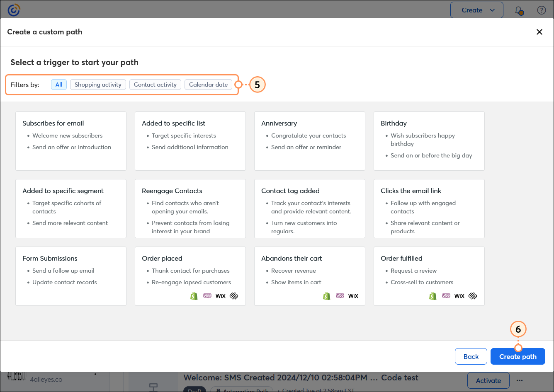
Task: Click 'Send an offer or reminder' text
Action: click(x=306, y=147)
